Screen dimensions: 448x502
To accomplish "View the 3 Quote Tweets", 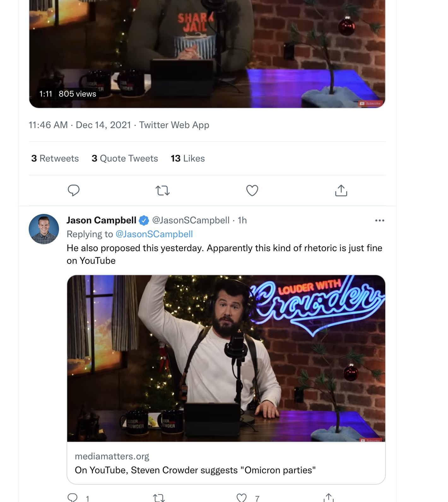I will coord(125,158).
